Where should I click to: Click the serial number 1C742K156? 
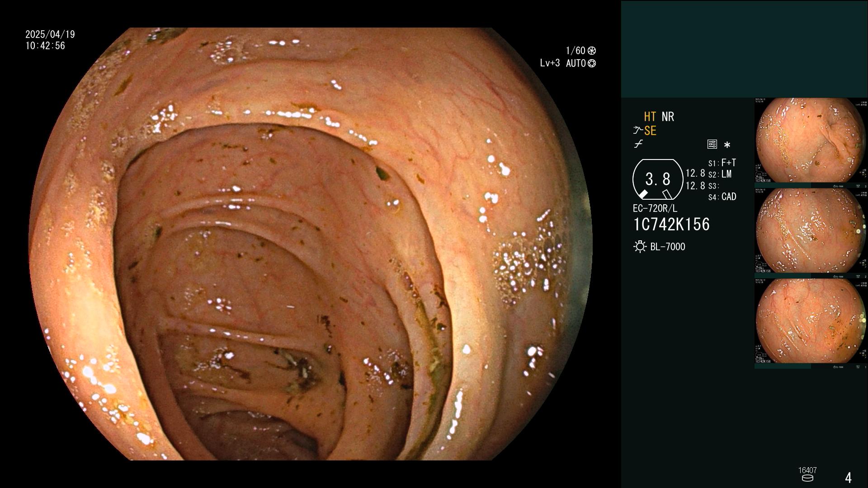671,225
